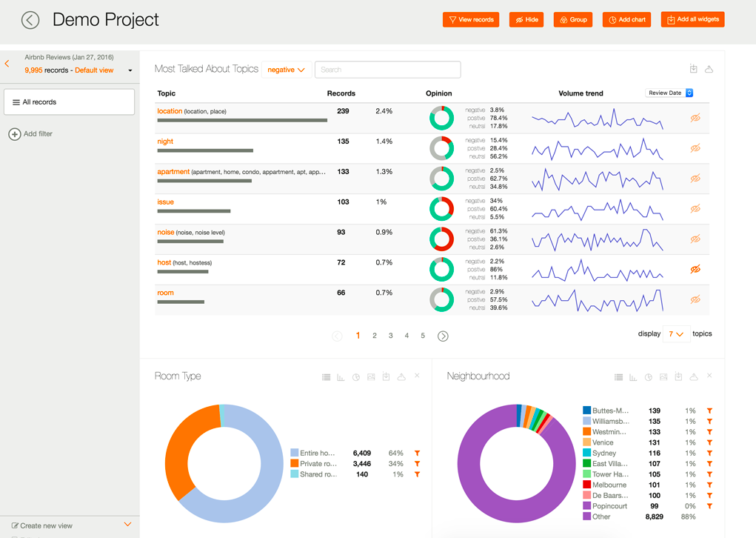The width and height of the screenshot is (756, 538).
Task: Click the noise opinion donut chart
Action: pyautogui.click(x=441, y=239)
